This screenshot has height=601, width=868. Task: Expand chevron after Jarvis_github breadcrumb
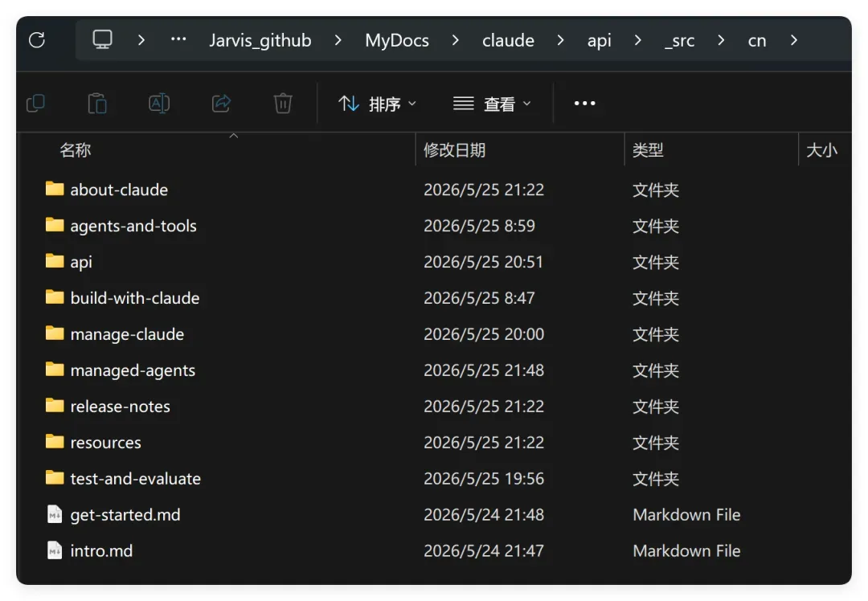coord(338,40)
